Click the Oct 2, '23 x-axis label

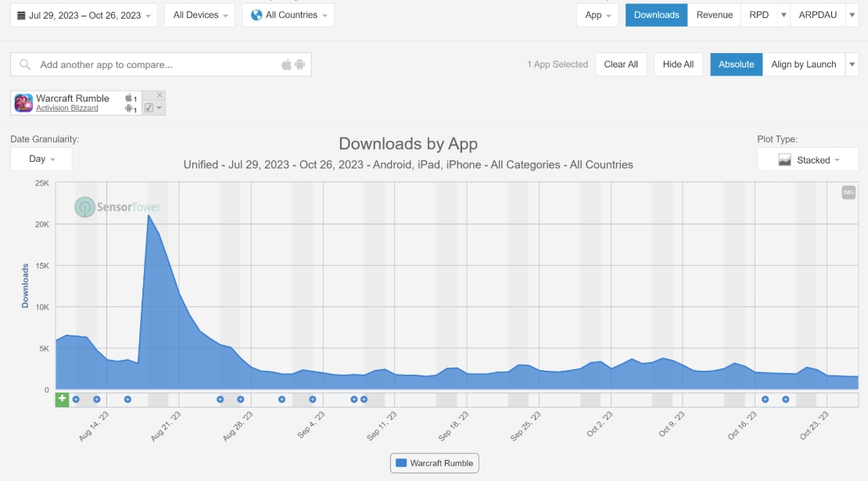(x=600, y=425)
